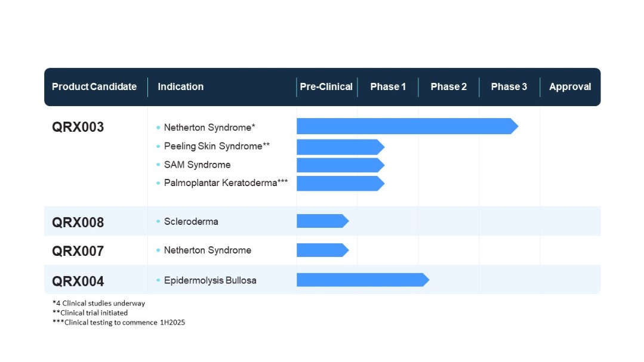Click the Pre-Clinical phase header
Viewport: 644px width, 362px height.
click(326, 86)
